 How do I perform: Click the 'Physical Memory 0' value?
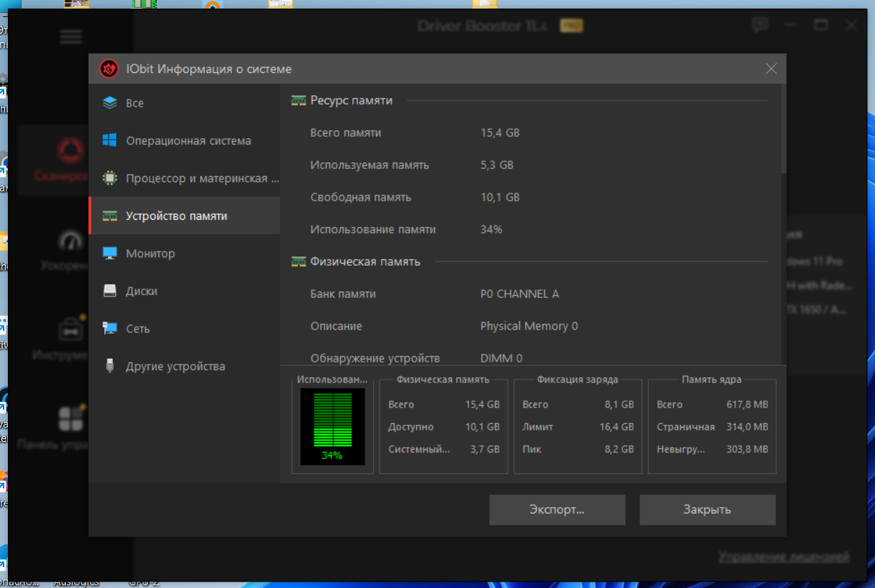pyautogui.click(x=529, y=327)
